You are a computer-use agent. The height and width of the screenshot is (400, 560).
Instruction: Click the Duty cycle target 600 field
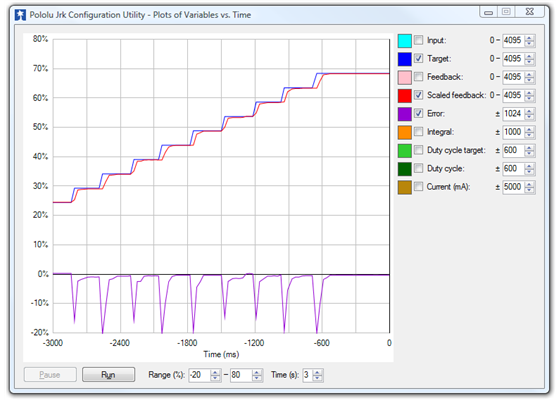tap(513, 150)
